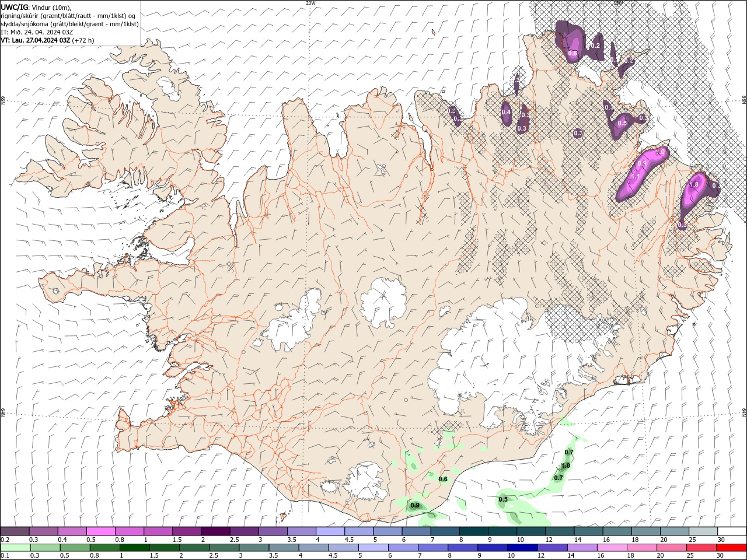Pick upper-row legend swatch labeled 8
Image resolution: width=747 pixels, height=560 pixels.
coord(473,531)
